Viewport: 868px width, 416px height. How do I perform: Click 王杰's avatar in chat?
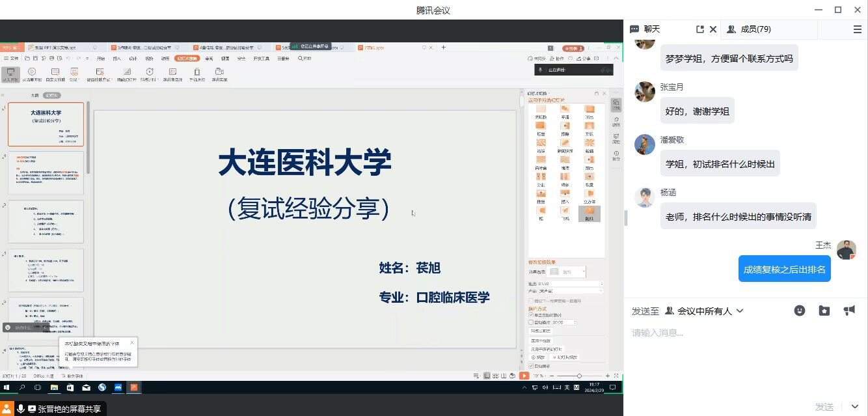[847, 250]
